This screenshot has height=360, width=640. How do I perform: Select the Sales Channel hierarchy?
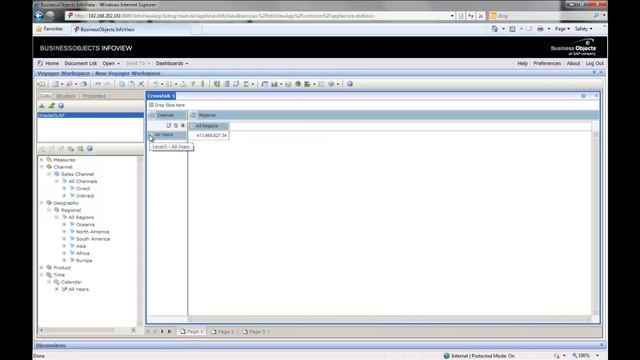77,174
